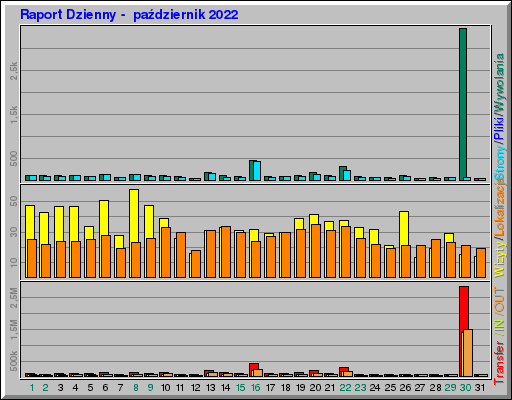Click the '500' y-axis label in the top chart

(13, 159)
